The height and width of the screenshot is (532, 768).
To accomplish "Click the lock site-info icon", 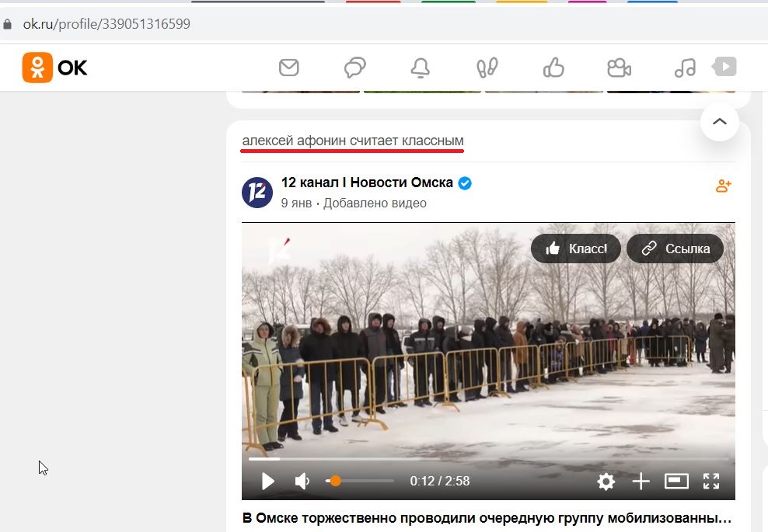I will click(7, 24).
